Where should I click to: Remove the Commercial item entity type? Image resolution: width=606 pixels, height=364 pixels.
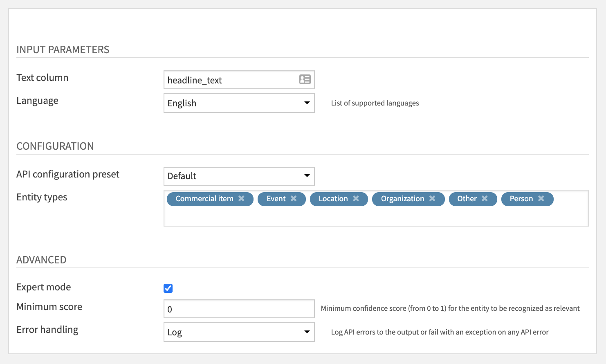pyautogui.click(x=242, y=199)
